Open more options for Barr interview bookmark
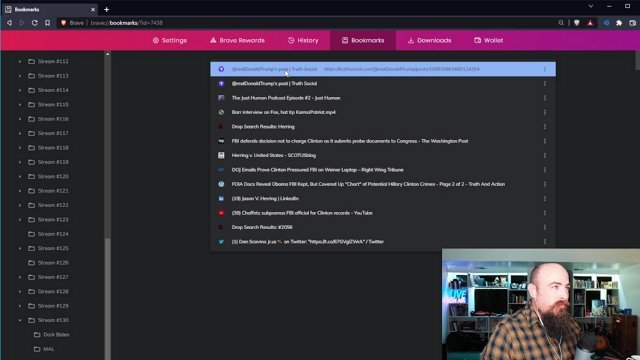 click(x=544, y=112)
